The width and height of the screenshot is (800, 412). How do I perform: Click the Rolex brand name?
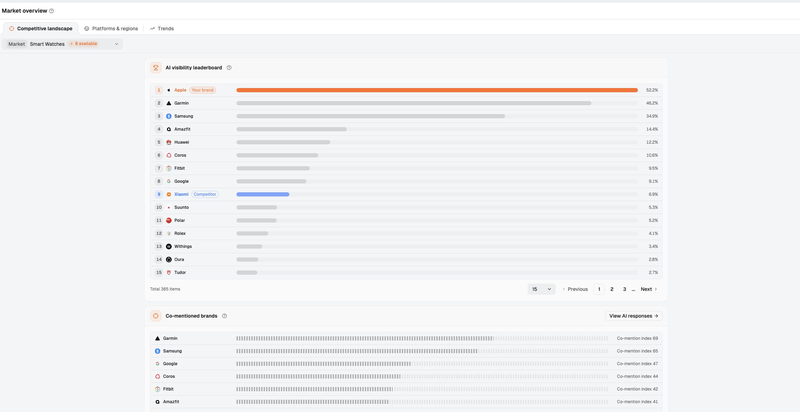tap(180, 234)
